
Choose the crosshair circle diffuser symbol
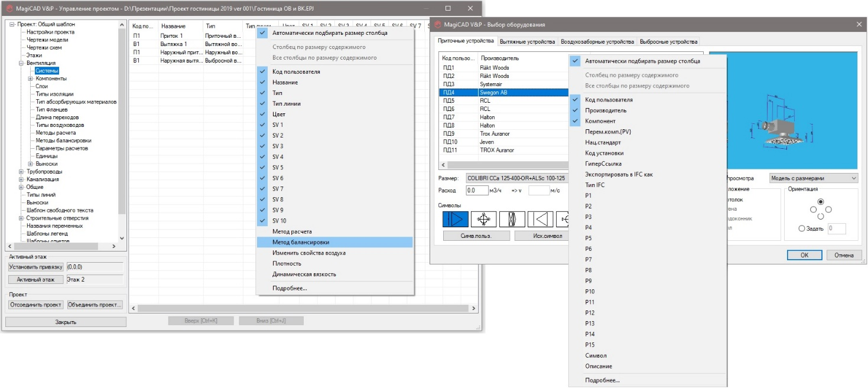tap(483, 220)
